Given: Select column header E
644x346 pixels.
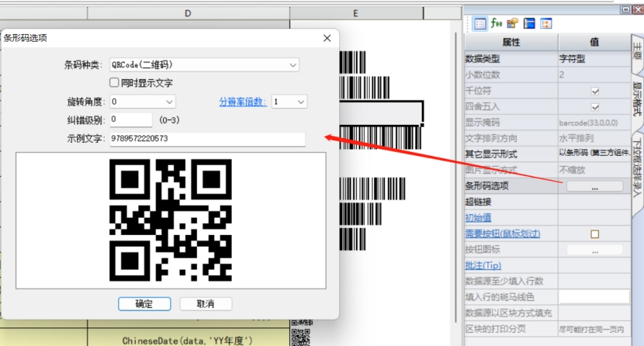Looking at the screenshot, I should [356, 13].
